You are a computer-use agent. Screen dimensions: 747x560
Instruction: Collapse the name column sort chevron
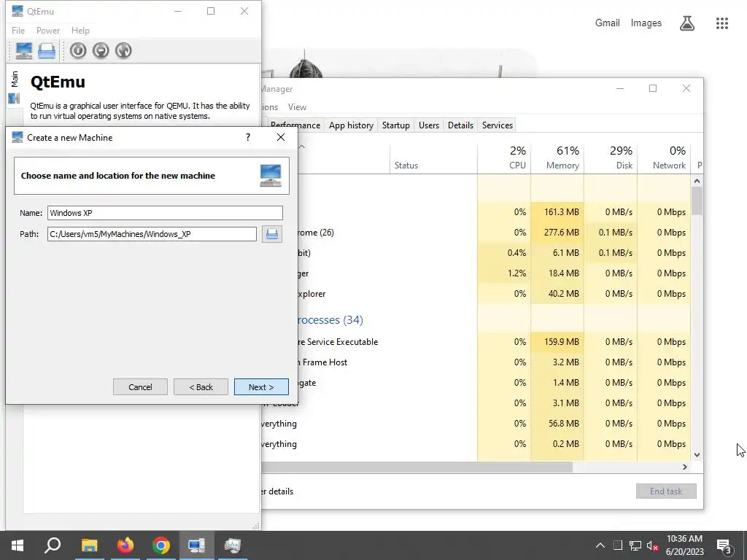pos(302,147)
